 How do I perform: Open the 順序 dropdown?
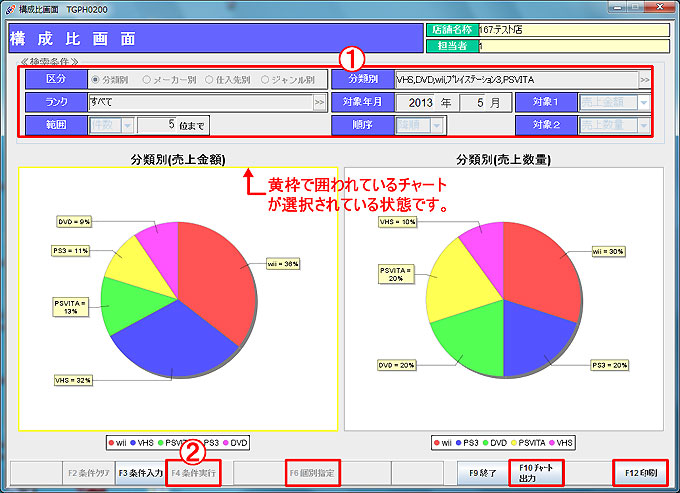pyautogui.click(x=436, y=125)
